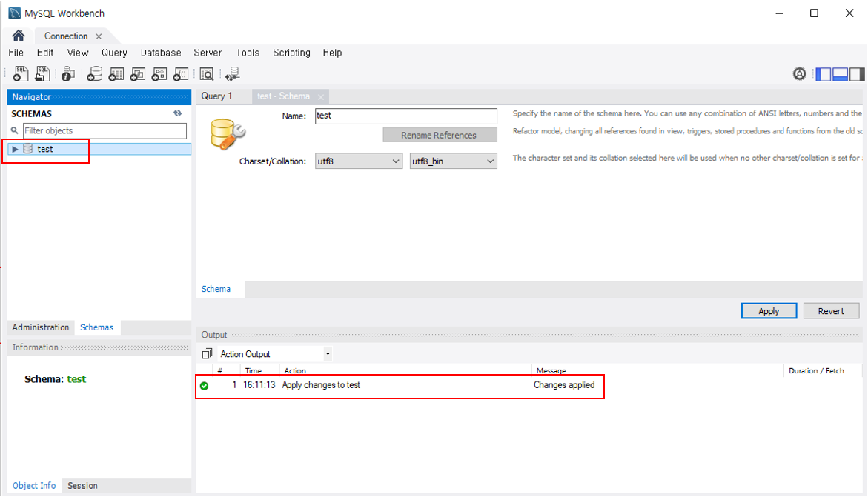
Task: Expand the test schema tree node
Action: pos(15,149)
